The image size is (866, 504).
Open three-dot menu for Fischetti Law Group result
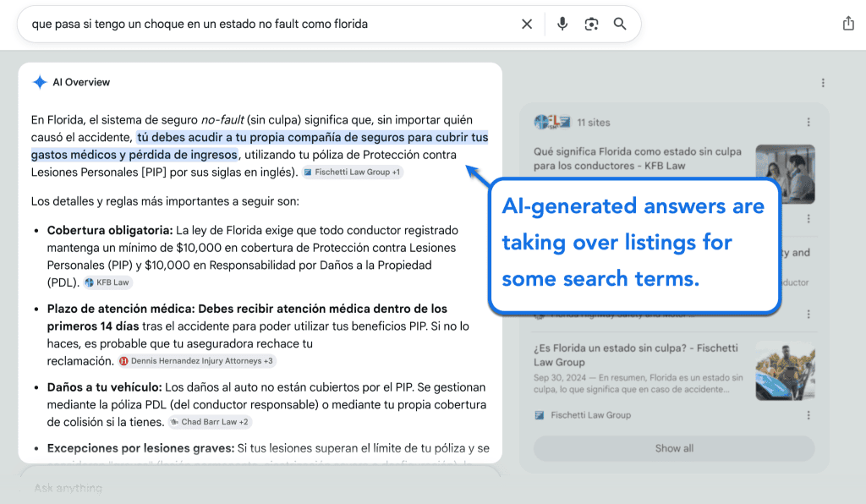click(x=808, y=415)
